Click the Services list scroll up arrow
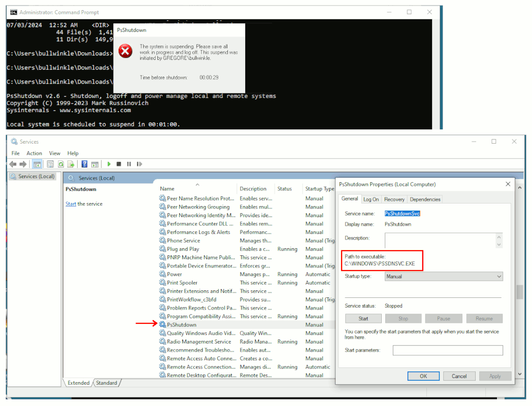532x406 pixels. click(519, 188)
